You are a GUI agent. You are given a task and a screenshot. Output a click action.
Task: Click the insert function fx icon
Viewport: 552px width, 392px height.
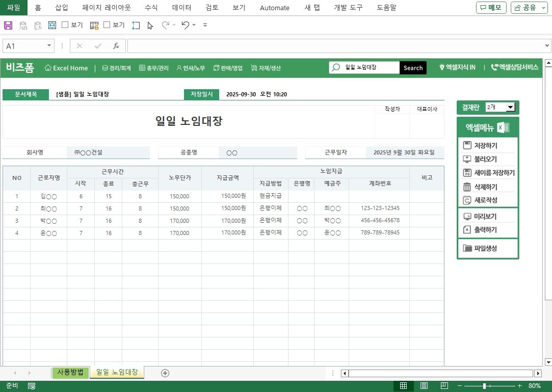(116, 46)
